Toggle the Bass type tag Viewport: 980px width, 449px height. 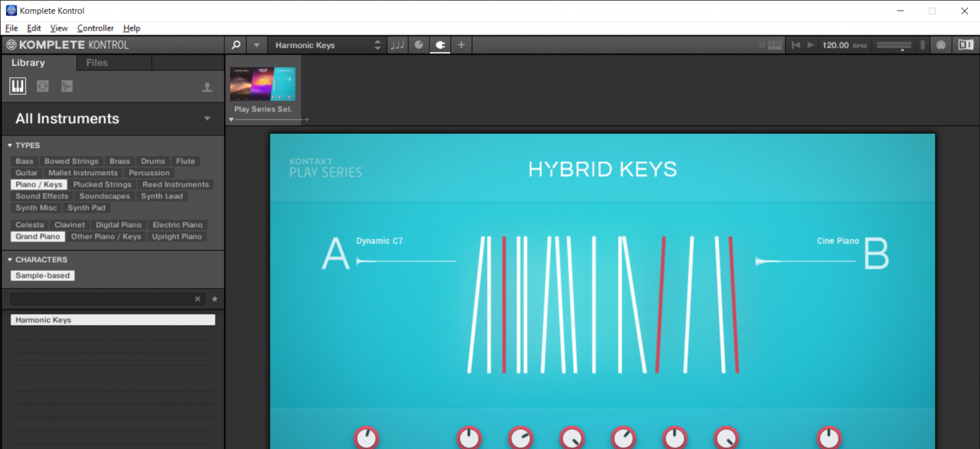[x=24, y=161]
